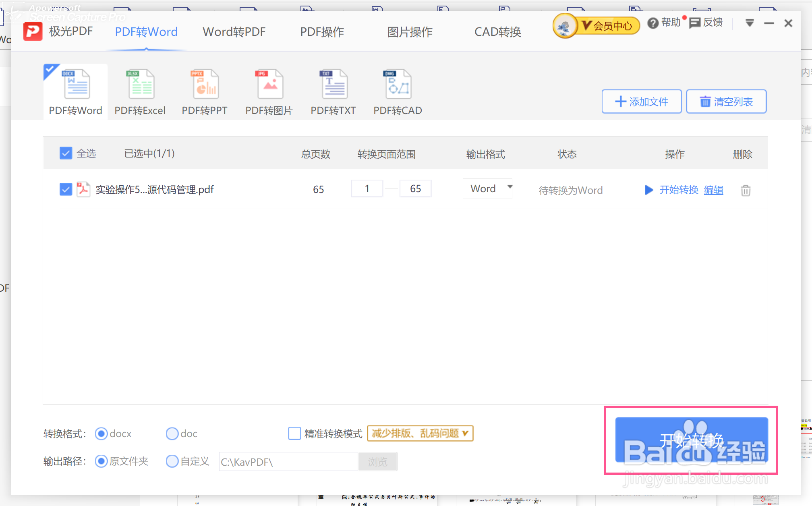Click the 编辑 link in the row
The image size is (812, 506).
pyautogui.click(x=713, y=190)
